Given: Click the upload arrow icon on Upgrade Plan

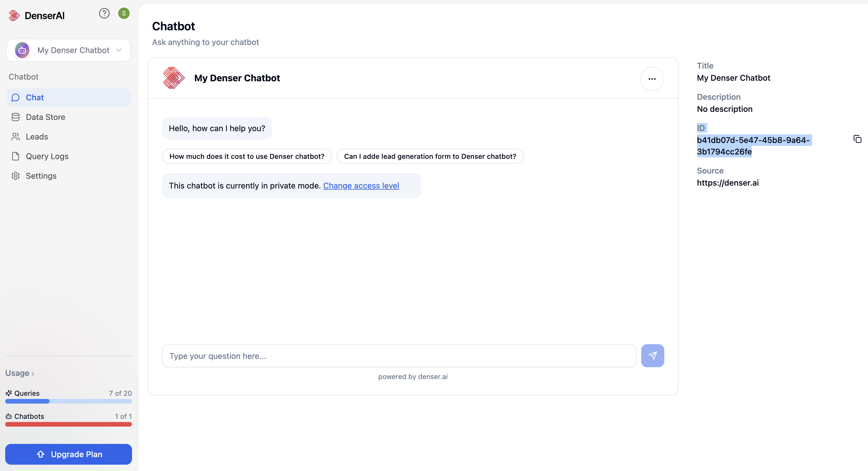Looking at the screenshot, I should pyautogui.click(x=41, y=454).
